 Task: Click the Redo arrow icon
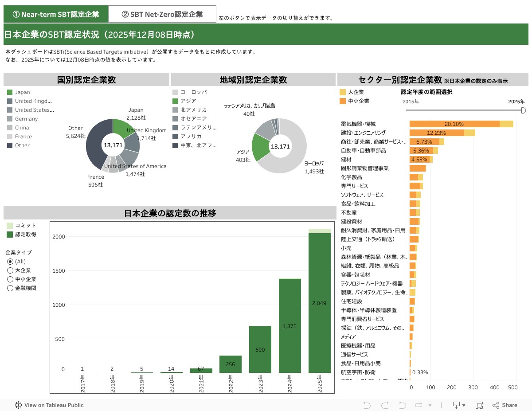coord(384,405)
